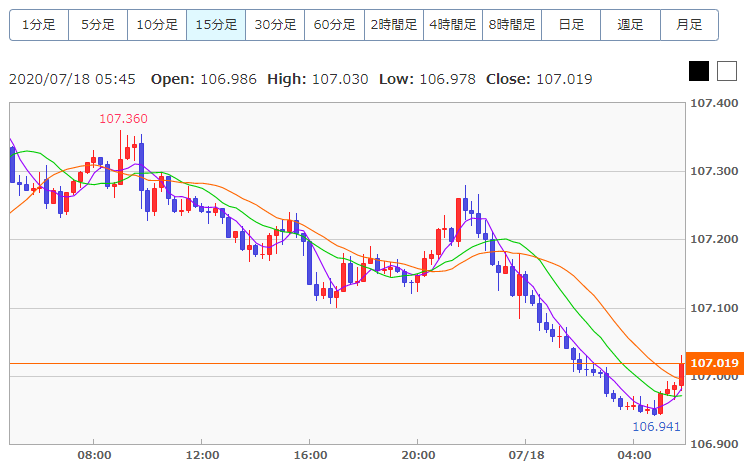Pick the black theme color swatch

tap(699, 71)
